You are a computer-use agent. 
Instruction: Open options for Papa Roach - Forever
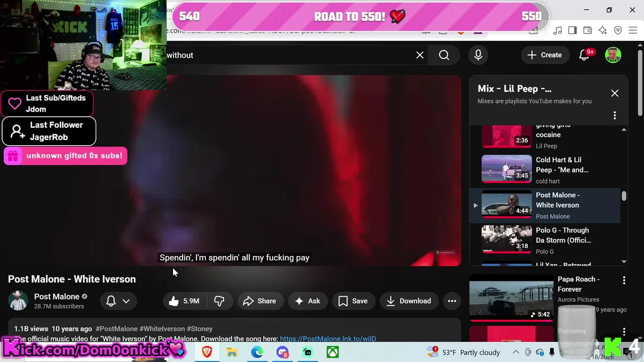[x=624, y=280]
